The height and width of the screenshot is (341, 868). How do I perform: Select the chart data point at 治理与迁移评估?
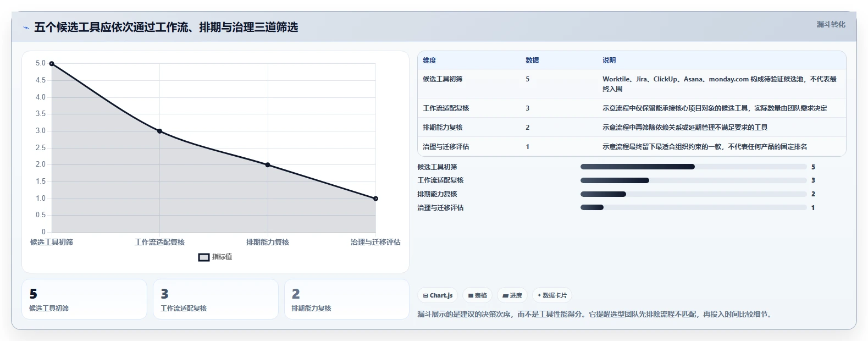(375, 199)
